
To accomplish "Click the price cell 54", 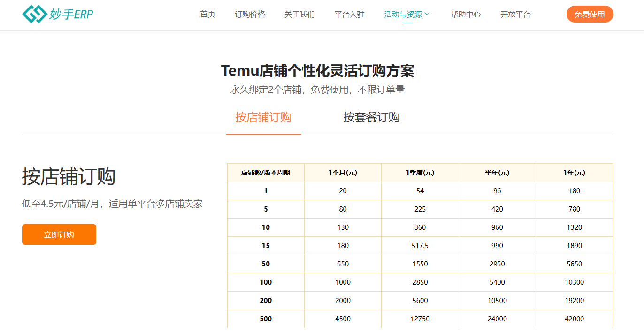I will 420,191.
